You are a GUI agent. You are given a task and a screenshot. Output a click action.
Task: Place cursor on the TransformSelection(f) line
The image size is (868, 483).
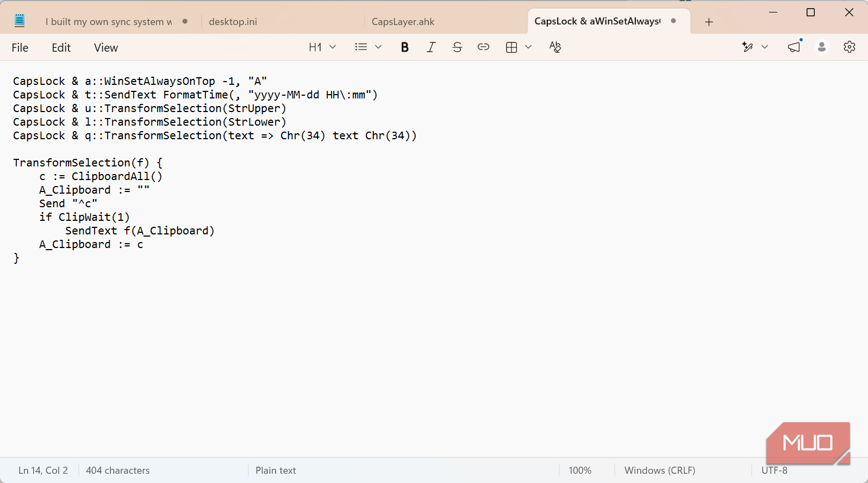[88, 163]
